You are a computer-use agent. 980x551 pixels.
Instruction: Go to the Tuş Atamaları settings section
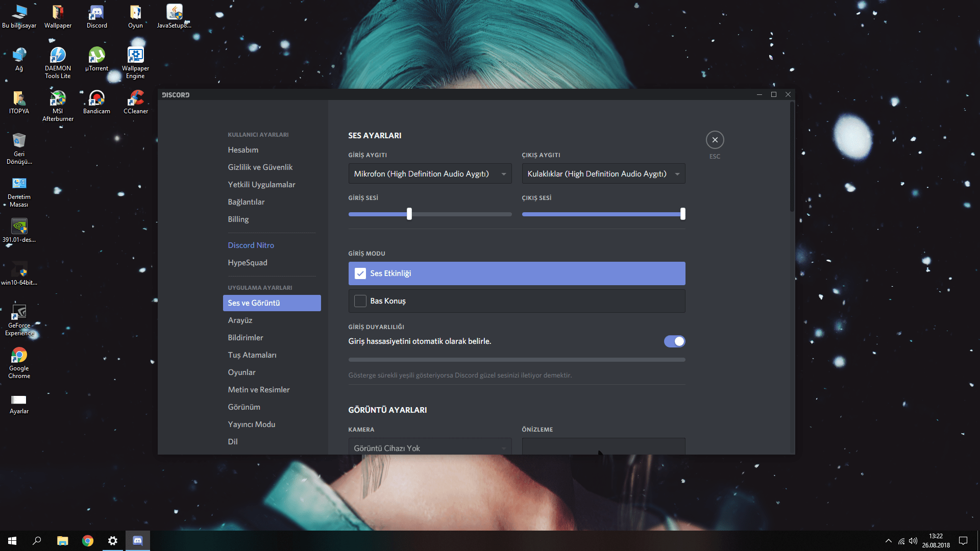[x=252, y=355]
